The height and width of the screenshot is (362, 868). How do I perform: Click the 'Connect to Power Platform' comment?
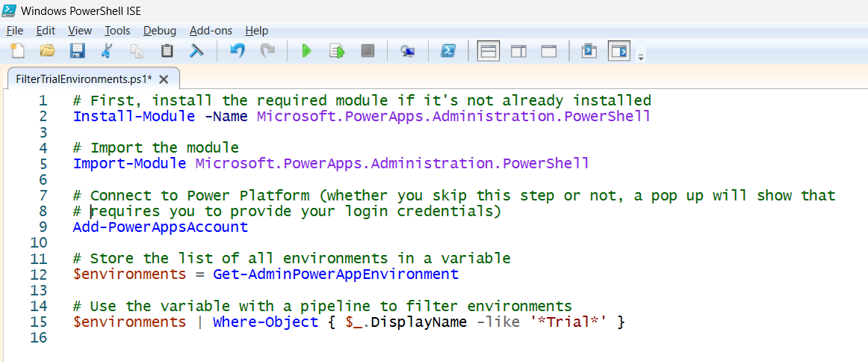tap(454, 195)
